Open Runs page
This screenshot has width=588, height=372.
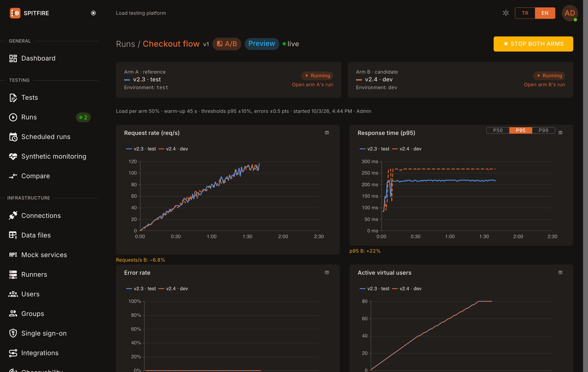[29, 117]
